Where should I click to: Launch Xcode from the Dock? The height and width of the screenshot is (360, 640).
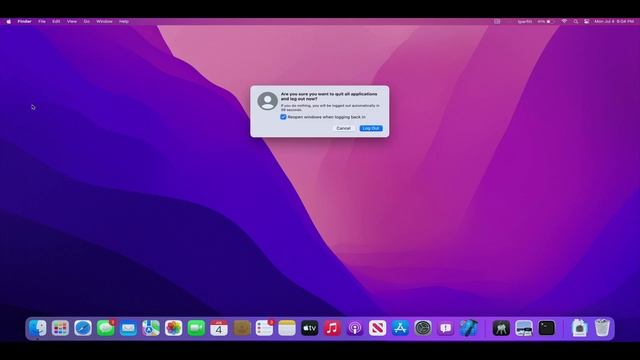click(x=468, y=328)
